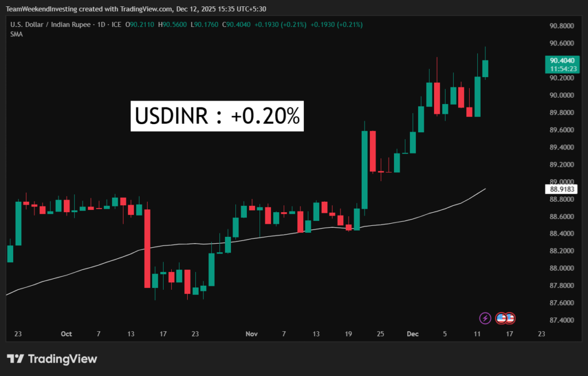
Task: Click the purple lightning bolt event icon
Action: (485, 317)
